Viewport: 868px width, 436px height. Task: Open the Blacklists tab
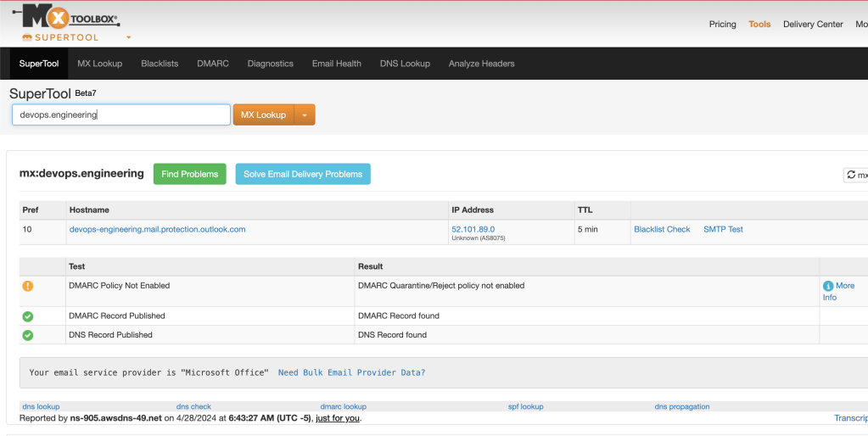tap(160, 64)
